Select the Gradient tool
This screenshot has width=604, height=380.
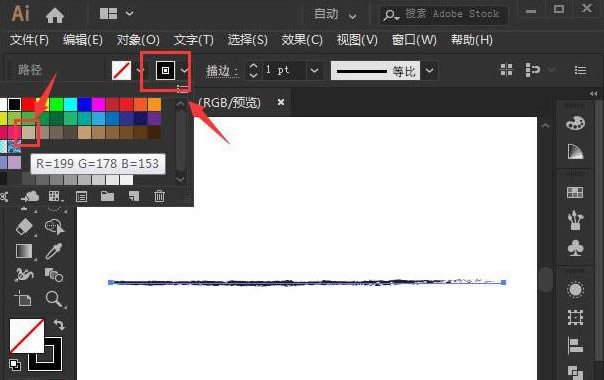24,251
